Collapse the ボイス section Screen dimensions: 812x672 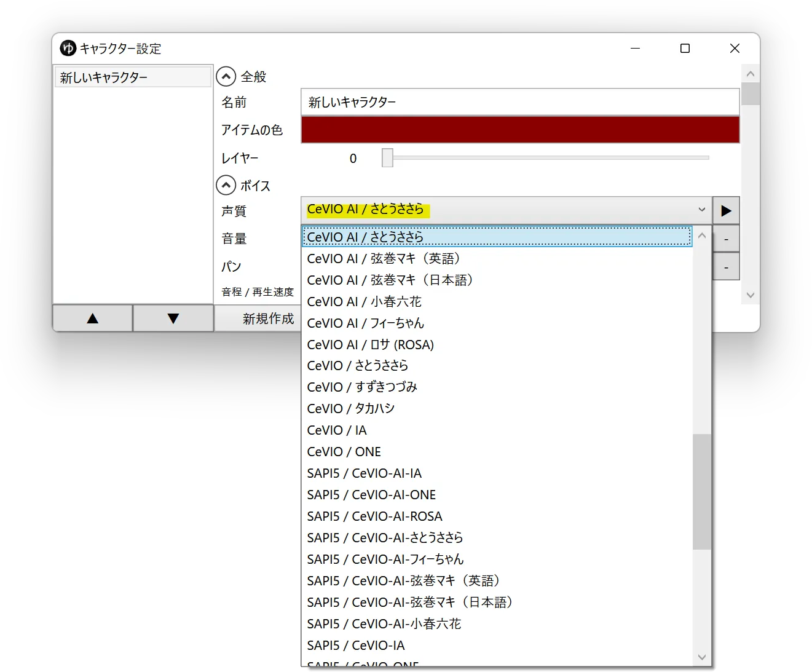pos(226,185)
